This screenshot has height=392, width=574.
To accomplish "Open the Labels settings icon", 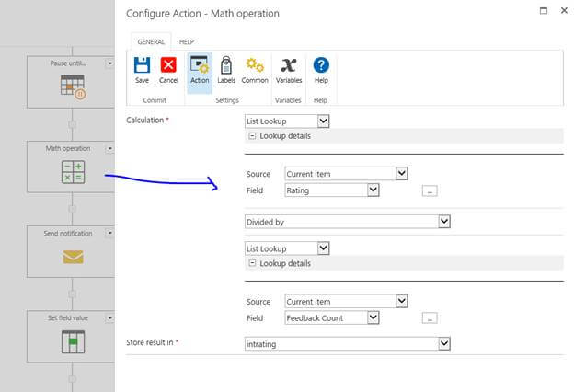I will pyautogui.click(x=226, y=65).
